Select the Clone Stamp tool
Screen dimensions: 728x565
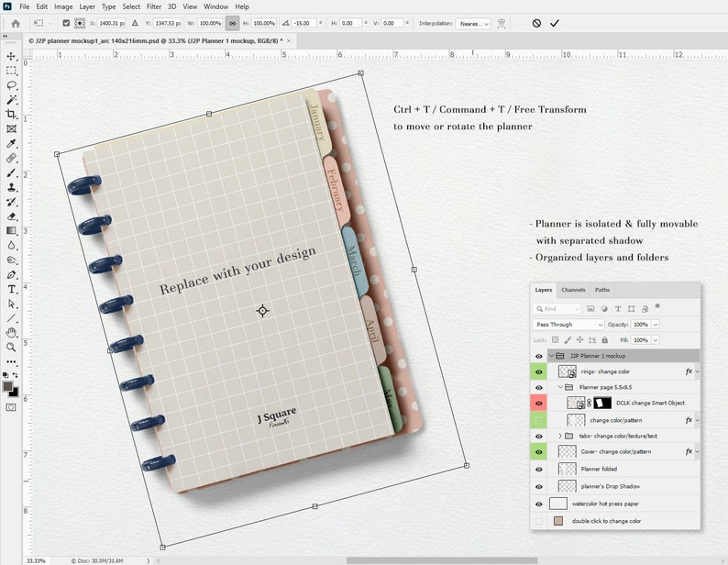(11, 187)
